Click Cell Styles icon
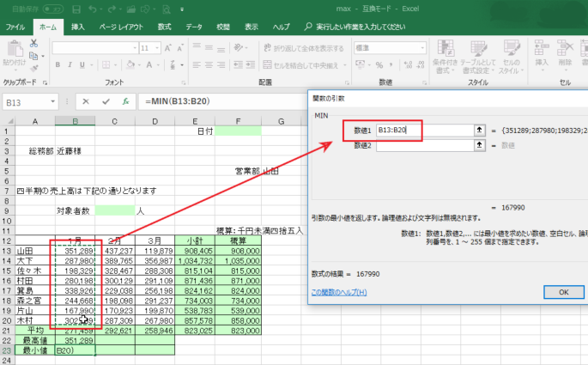This screenshot has width=588, height=365. [512, 48]
